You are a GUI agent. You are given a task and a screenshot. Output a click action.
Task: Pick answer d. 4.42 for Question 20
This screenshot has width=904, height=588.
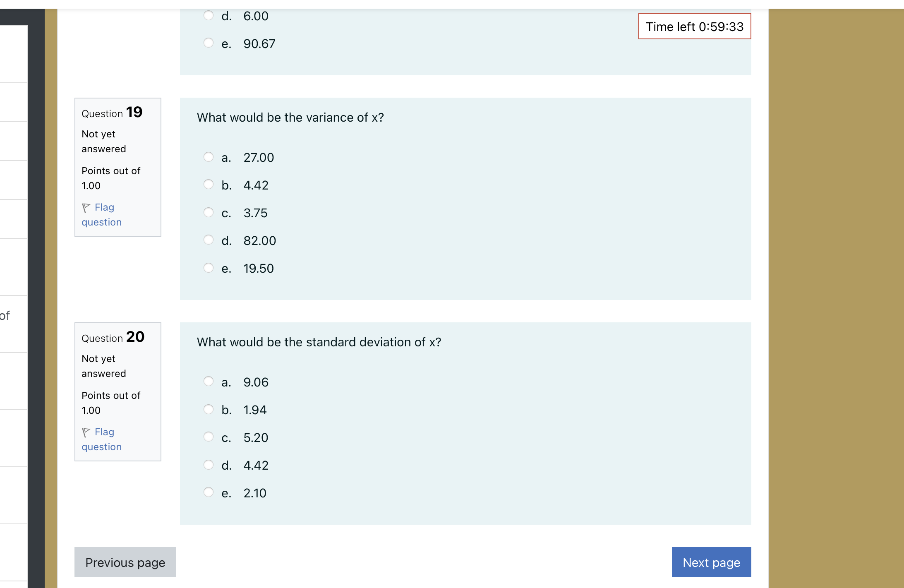coord(208,464)
